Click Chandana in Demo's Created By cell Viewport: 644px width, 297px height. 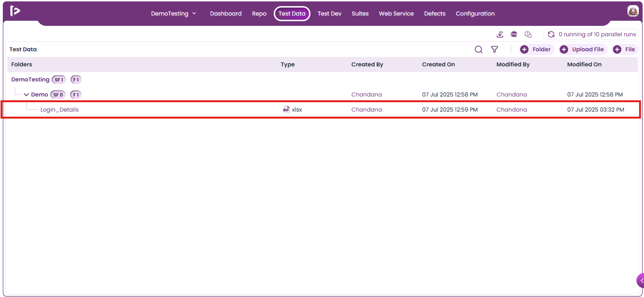pyautogui.click(x=367, y=95)
